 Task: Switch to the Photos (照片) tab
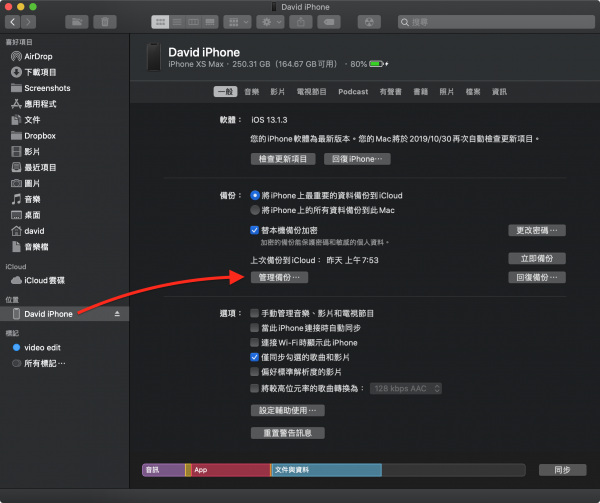coord(447,92)
